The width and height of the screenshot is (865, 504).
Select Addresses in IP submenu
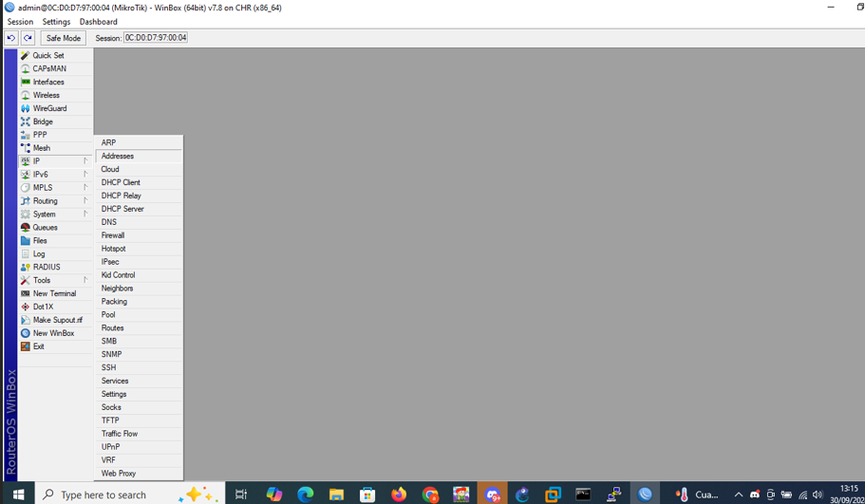click(139, 156)
